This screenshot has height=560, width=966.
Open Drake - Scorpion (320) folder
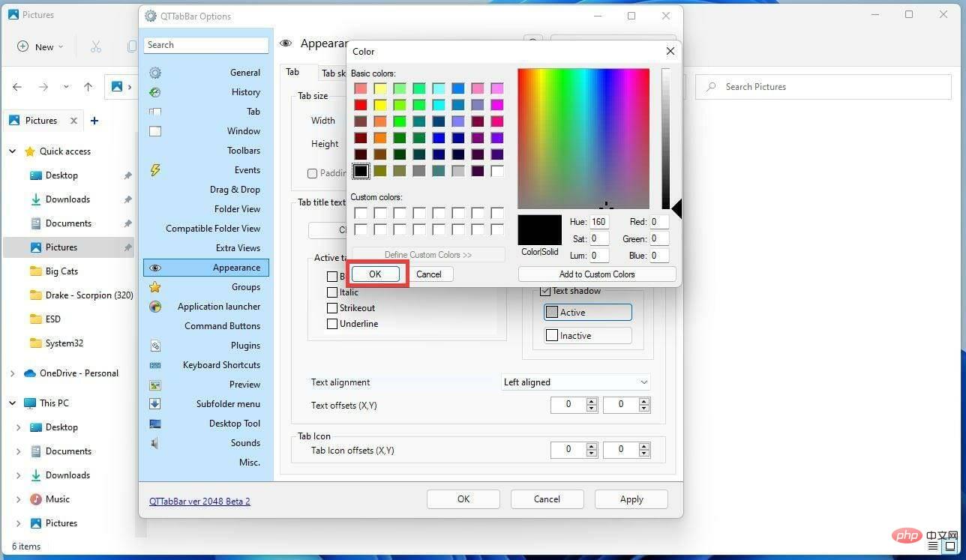coord(80,295)
